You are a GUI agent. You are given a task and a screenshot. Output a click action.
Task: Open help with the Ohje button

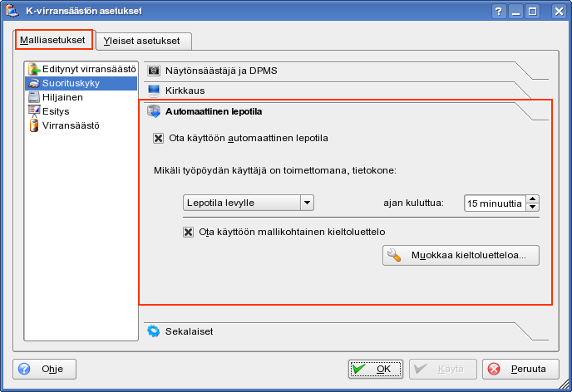click(45, 369)
